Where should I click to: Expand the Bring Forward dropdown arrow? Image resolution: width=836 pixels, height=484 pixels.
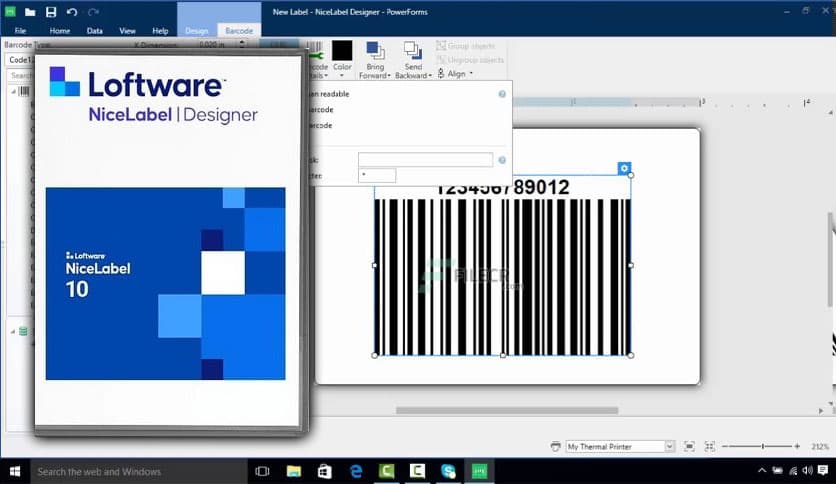(389, 76)
